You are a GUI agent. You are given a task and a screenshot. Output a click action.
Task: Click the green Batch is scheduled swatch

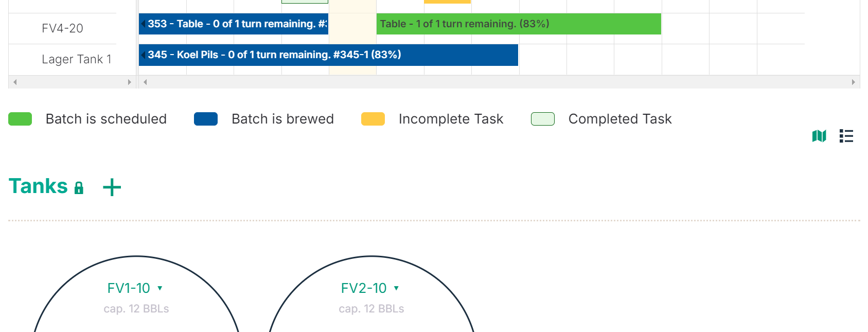(x=20, y=119)
